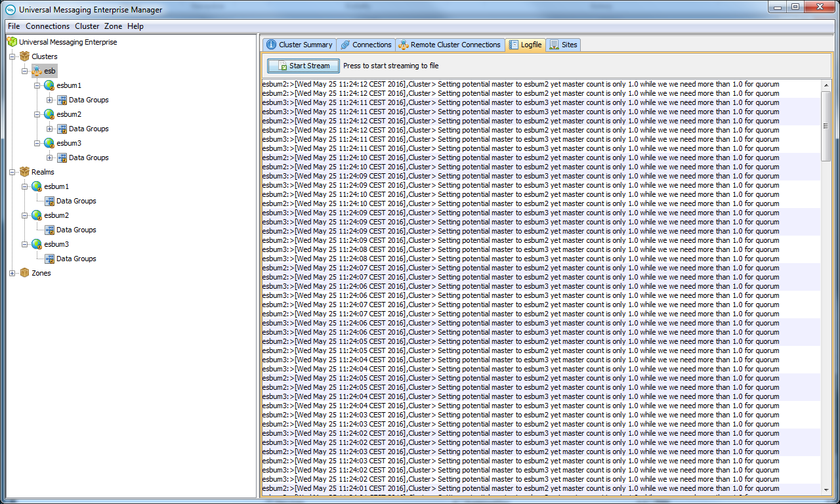840x504 pixels.
Task: Collapse esbum2 node under esb cluster
Action: coord(37,114)
